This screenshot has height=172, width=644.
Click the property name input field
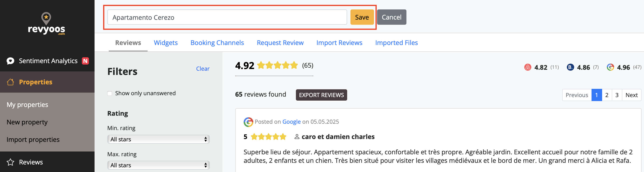click(227, 17)
